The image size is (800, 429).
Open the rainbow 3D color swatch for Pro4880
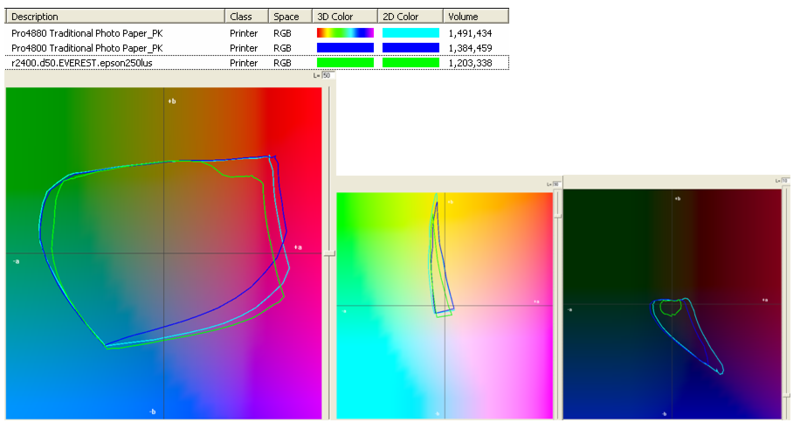click(x=345, y=33)
